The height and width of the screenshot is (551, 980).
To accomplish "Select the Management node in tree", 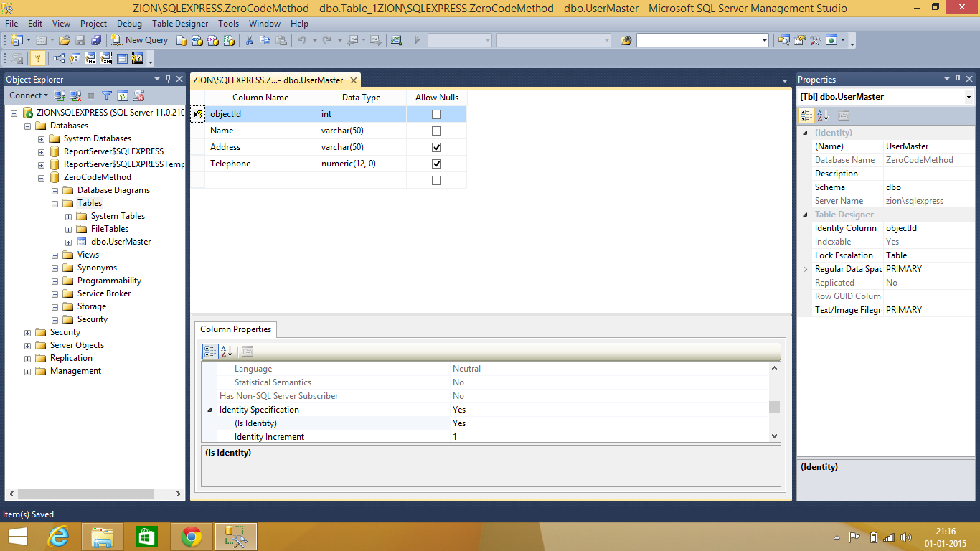I will (75, 371).
